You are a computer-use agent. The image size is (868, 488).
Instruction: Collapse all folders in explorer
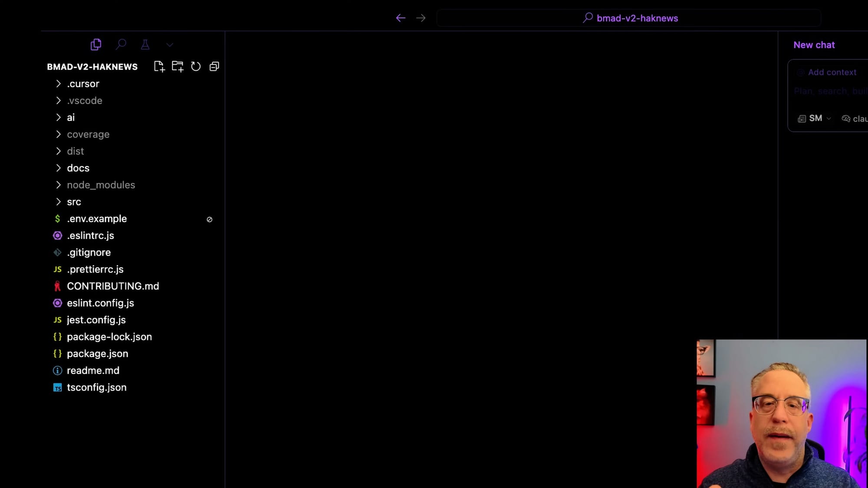pos(214,66)
